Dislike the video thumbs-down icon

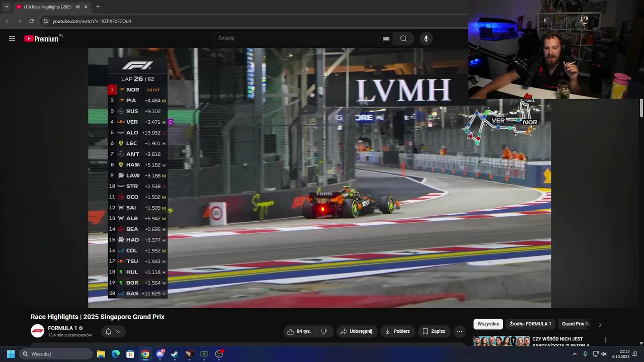tap(324, 331)
